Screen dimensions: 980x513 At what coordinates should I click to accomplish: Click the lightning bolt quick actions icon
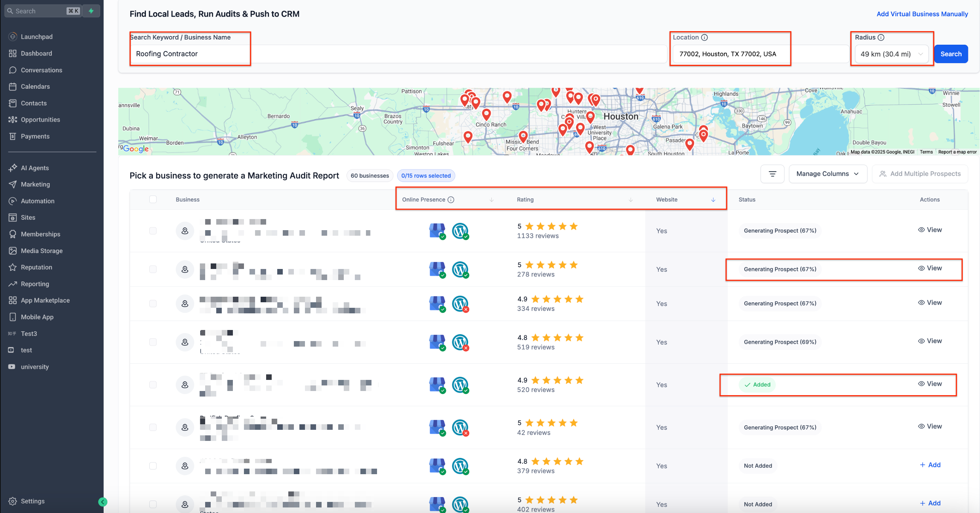coord(91,11)
